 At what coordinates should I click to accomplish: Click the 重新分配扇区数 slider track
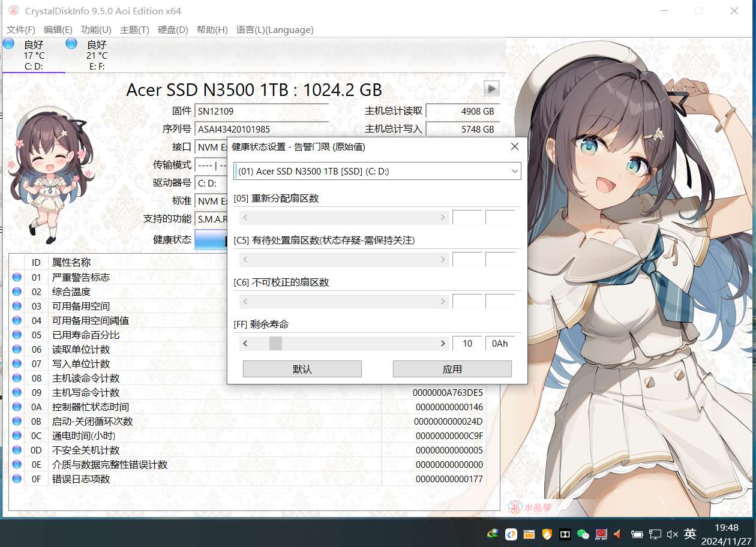click(344, 217)
